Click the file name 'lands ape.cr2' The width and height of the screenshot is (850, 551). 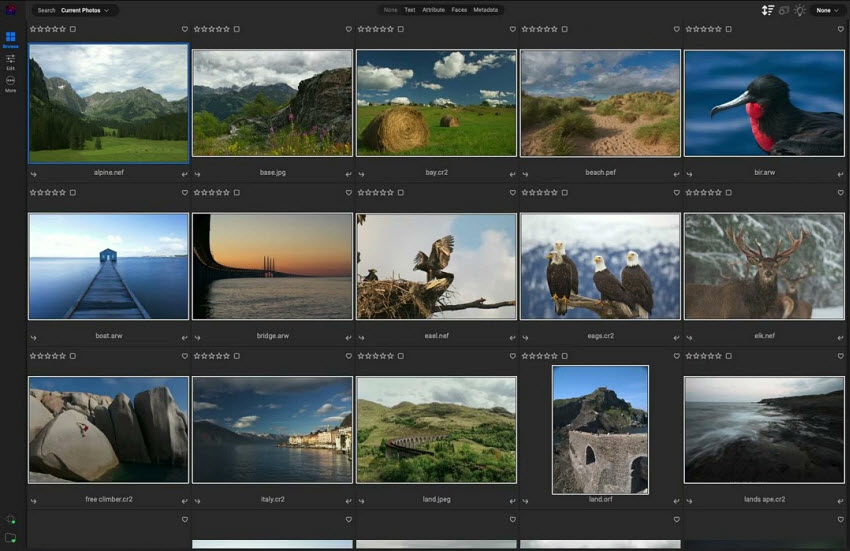764,499
